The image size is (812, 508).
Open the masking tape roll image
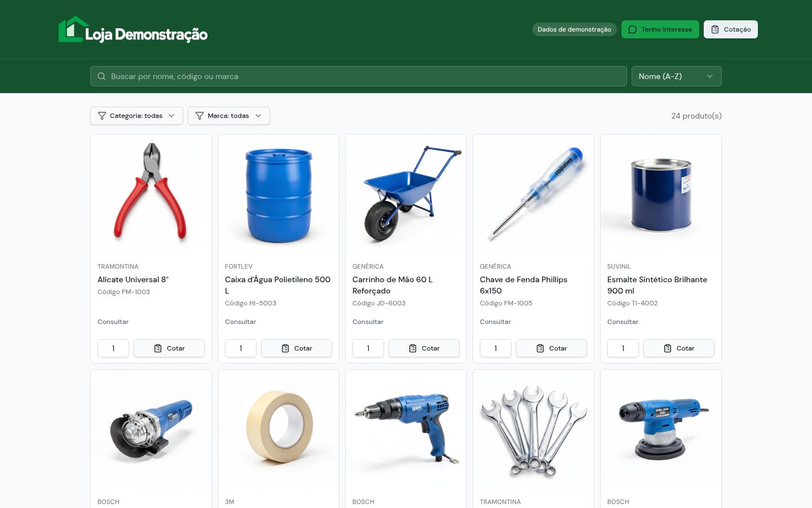[279, 430]
